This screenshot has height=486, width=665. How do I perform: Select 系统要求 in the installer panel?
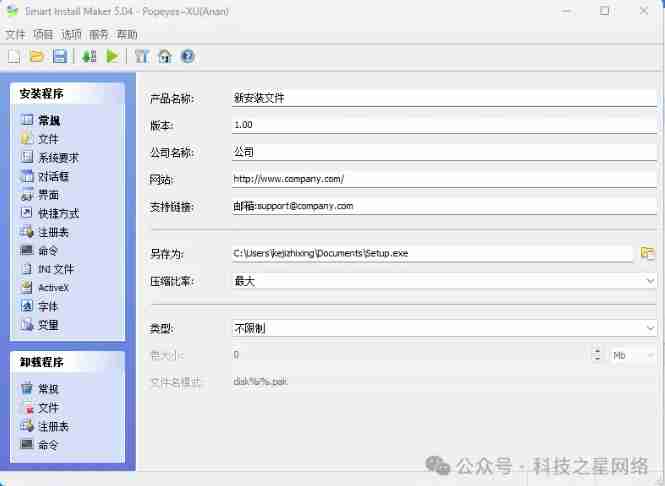pos(57,157)
